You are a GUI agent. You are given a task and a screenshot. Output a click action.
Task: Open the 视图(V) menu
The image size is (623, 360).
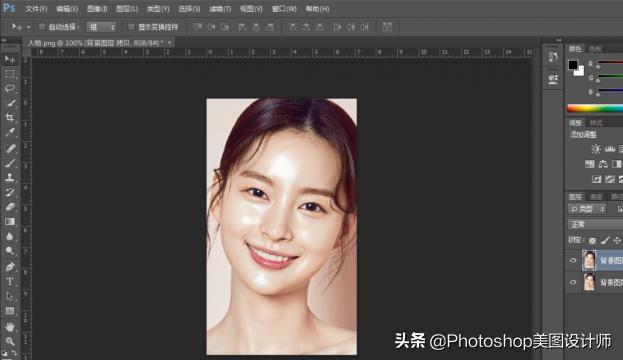tap(251, 9)
